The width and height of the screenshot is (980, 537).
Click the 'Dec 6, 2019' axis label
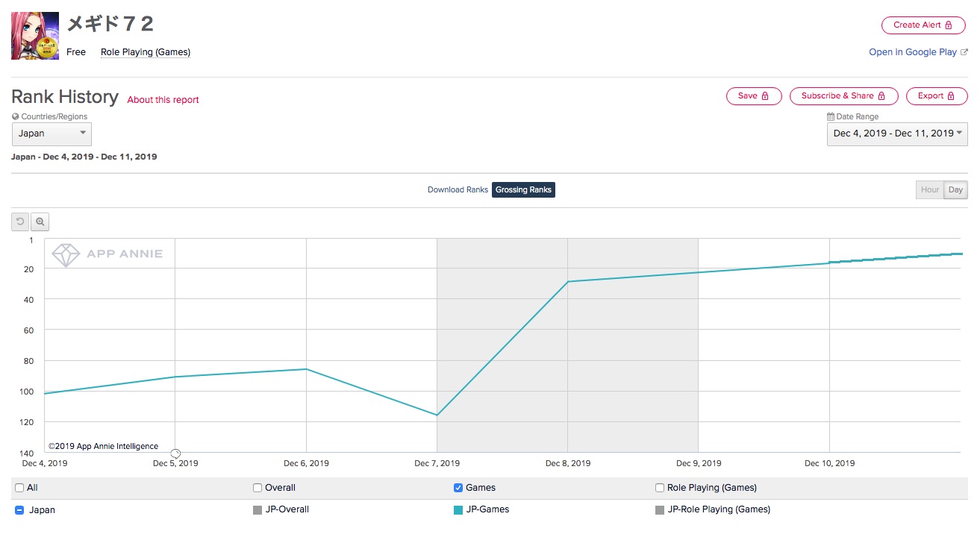click(x=306, y=463)
